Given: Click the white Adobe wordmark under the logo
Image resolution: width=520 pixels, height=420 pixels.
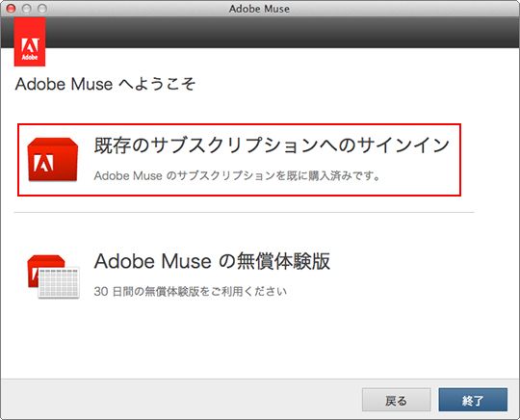Looking at the screenshot, I should point(30,58).
